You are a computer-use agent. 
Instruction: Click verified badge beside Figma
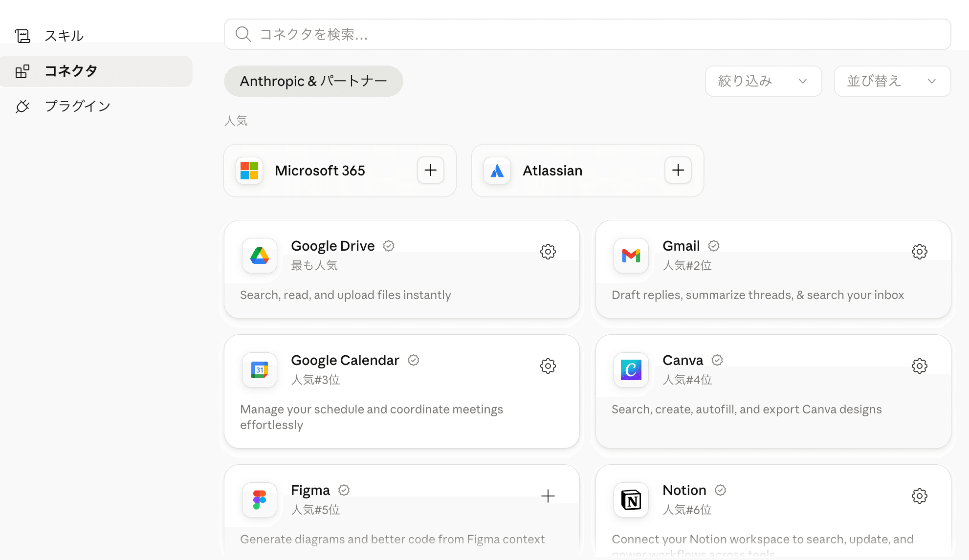pos(344,490)
